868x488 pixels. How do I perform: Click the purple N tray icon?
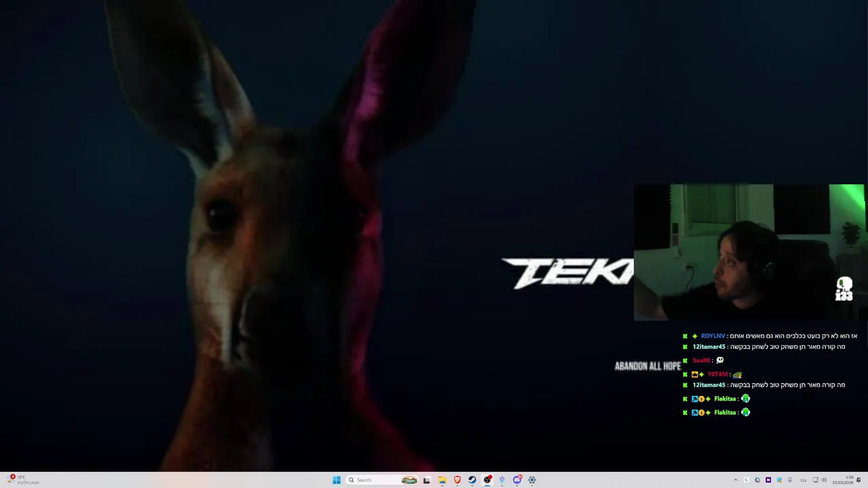(768, 480)
